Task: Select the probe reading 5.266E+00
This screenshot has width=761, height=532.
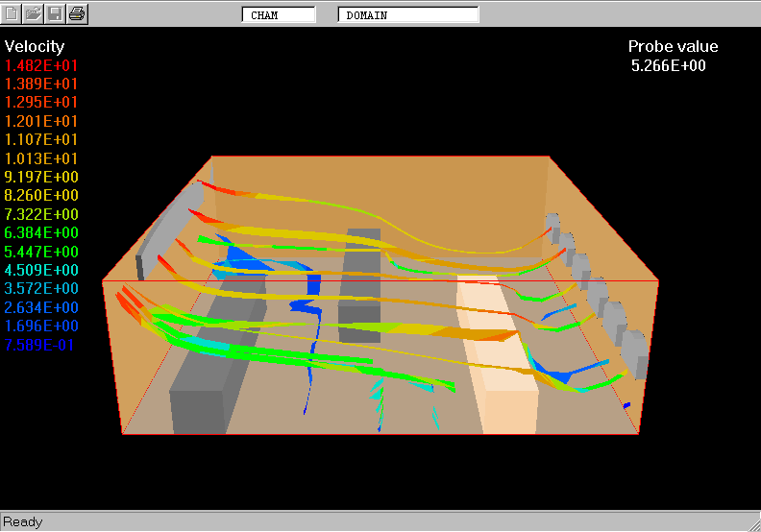Action: [668, 65]
